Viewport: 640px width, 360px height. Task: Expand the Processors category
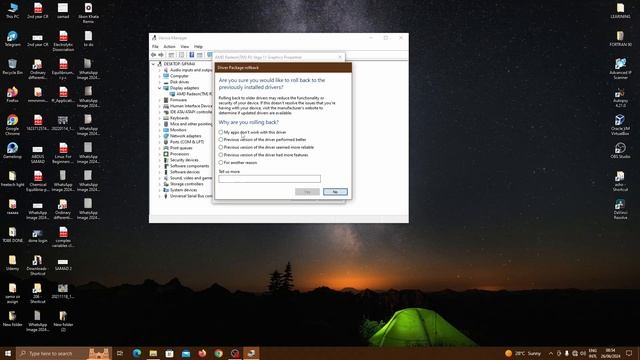160,154
